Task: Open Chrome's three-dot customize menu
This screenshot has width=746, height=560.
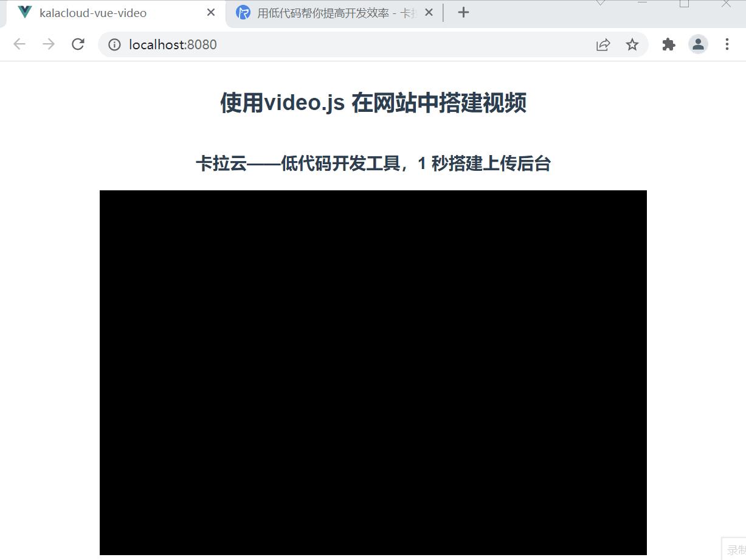Action: coord(727,44)
